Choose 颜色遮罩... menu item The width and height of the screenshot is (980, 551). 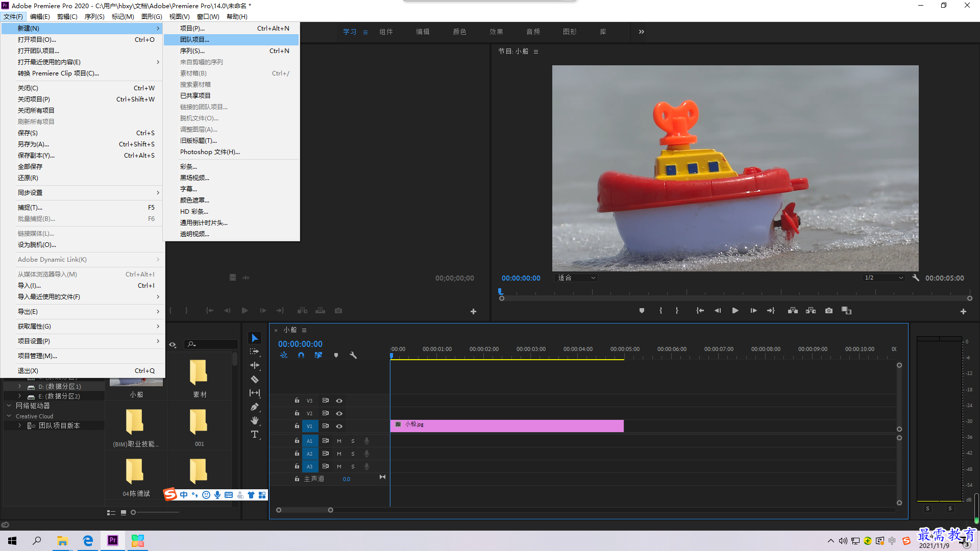point(231,200)
